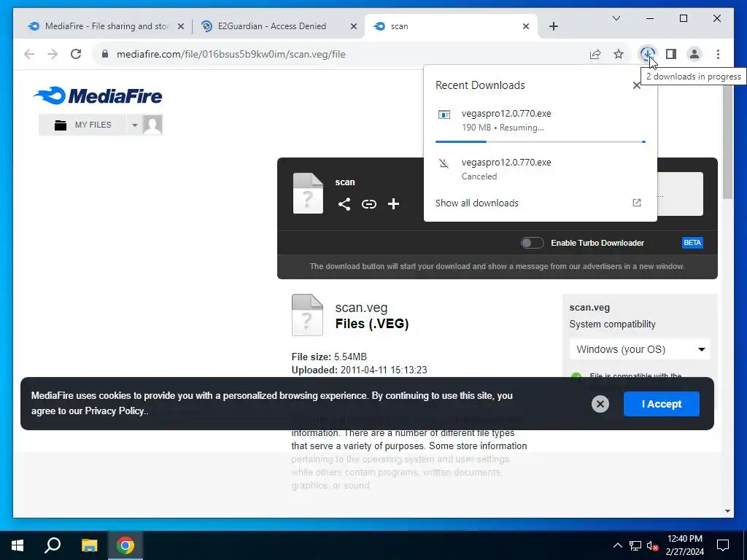
Task: Close the Recent Downloads popup
Action: [636, 86]
